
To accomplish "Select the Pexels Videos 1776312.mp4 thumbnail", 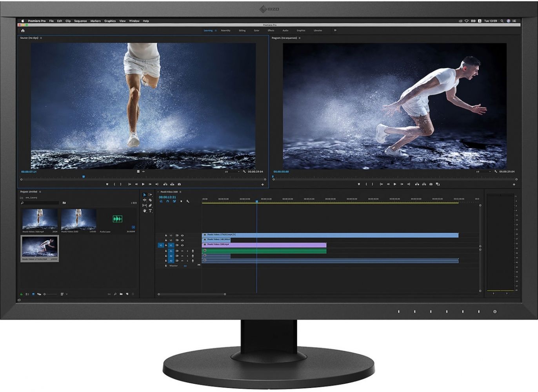I will pos(40,247).
